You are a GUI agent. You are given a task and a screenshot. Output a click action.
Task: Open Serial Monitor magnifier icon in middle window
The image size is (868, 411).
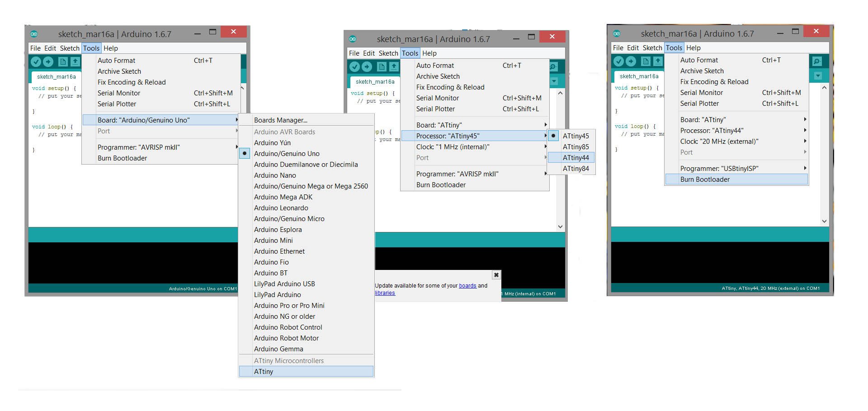coord(554,66)
